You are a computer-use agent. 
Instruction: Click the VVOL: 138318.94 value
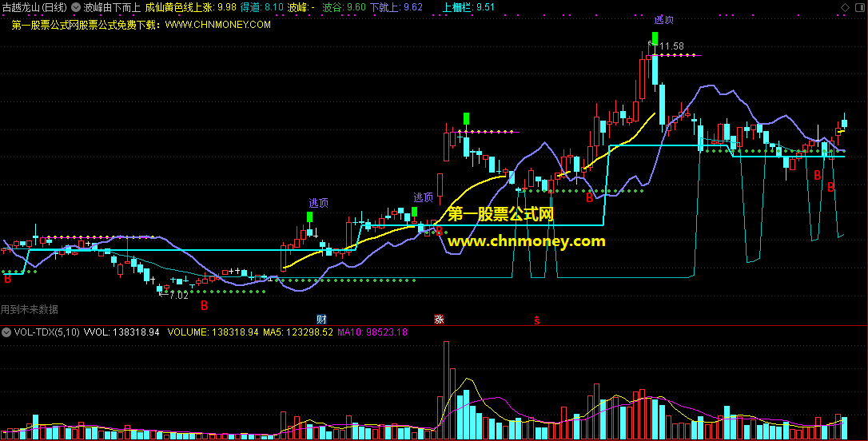[121, 332]
